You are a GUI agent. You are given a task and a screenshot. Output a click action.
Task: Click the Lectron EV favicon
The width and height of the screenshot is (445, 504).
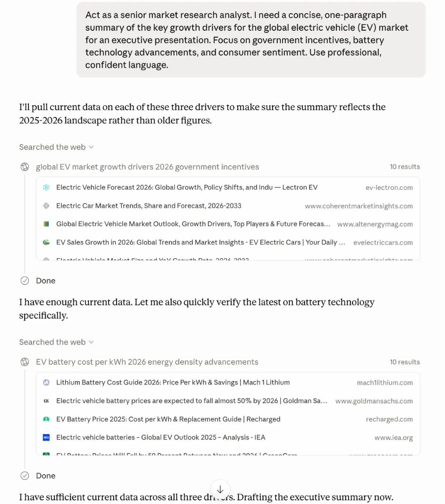46,187
